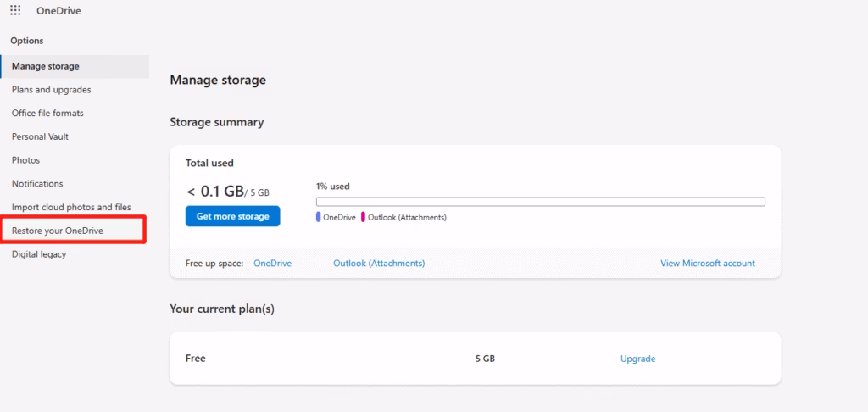868x412 pixels.
Task: Open Digital legacy settings
Action: tap(39, 254)
